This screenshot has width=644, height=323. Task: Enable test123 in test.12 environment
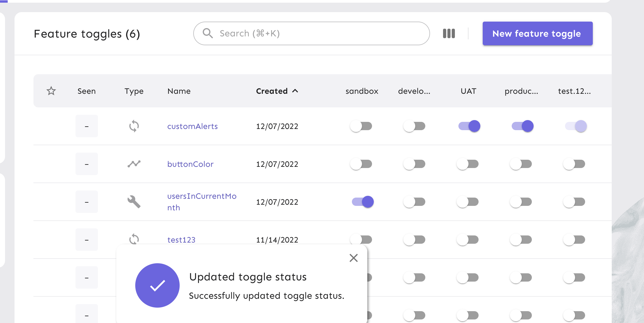[574, 240]
